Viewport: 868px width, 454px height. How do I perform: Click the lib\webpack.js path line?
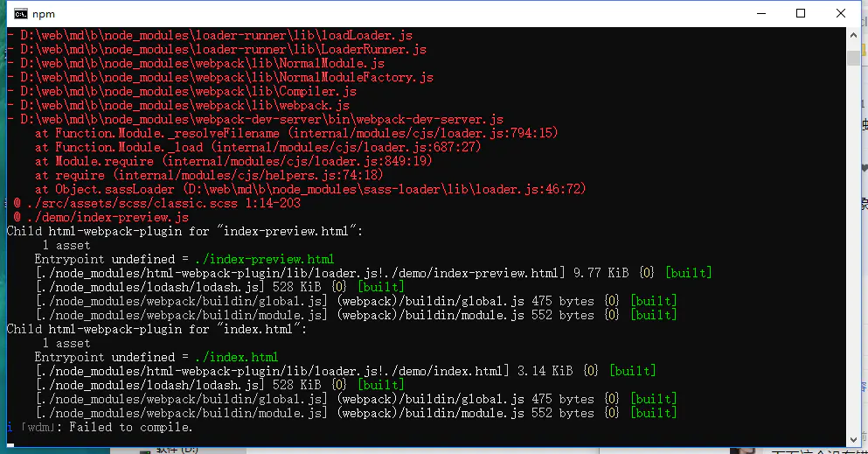(178, 105)
